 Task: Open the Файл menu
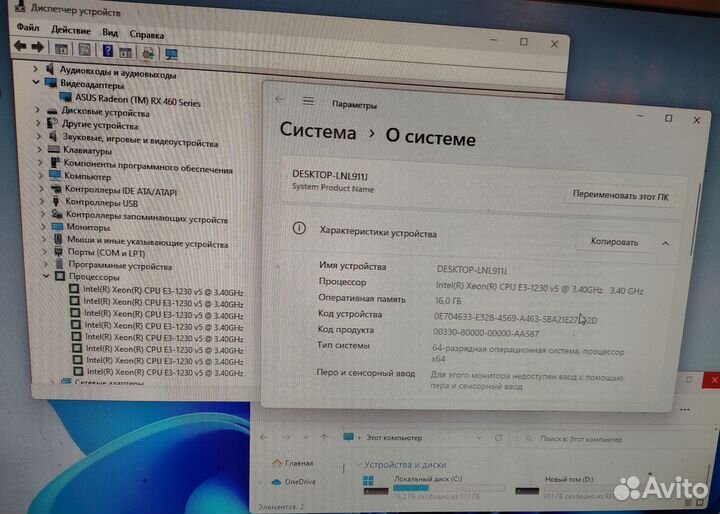[x=27, y=31]
